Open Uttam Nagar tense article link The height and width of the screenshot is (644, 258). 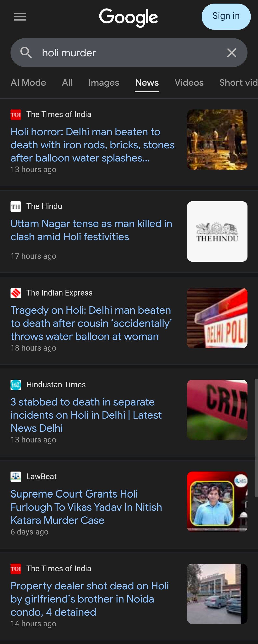coord(91,230)
